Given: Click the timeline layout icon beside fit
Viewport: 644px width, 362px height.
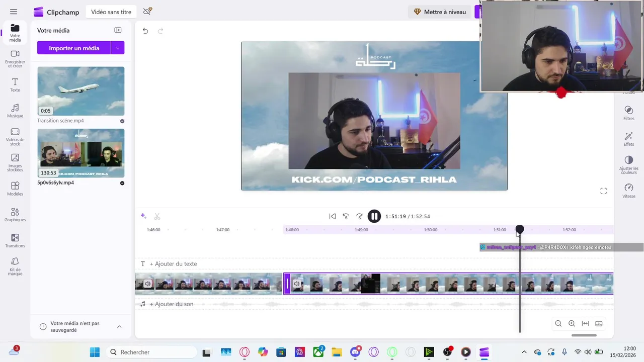Looking at the screenshot, I should (x=599, y=323).
